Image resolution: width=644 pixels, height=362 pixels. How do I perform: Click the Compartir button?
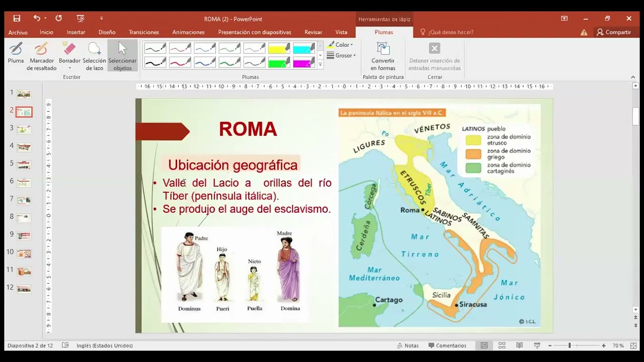(x=614, y=32)
